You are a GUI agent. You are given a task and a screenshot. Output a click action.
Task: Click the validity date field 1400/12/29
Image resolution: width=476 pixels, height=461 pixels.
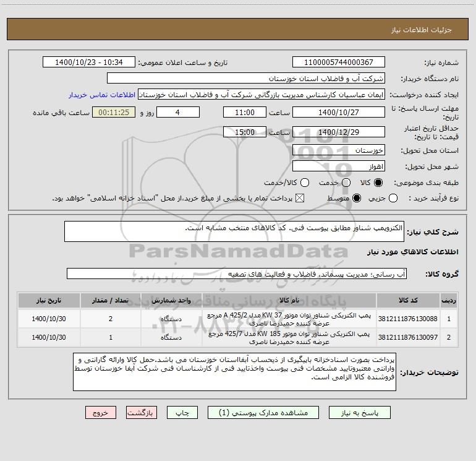(x=339, y=132)
